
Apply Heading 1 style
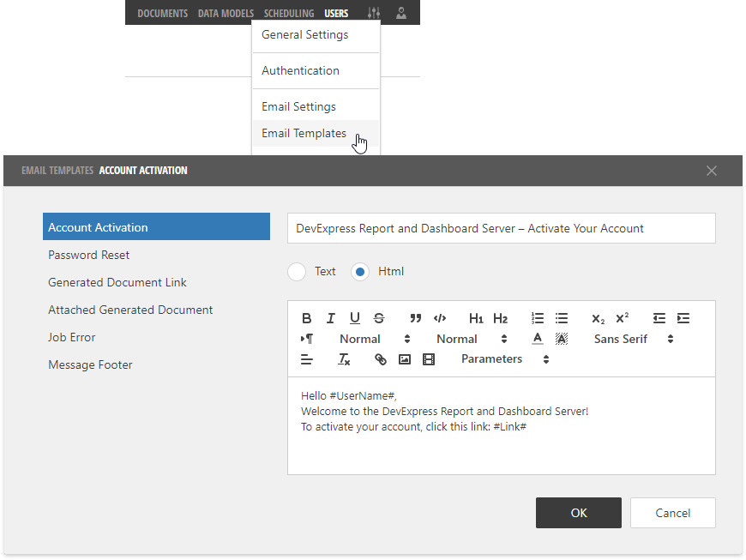(476, 318)
